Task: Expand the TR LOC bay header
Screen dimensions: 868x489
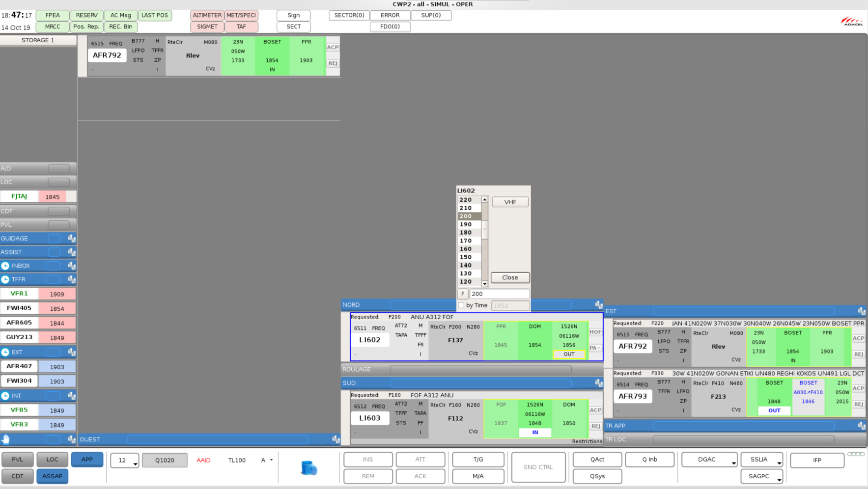Action: pyautogui.click(x=735, y=439)
